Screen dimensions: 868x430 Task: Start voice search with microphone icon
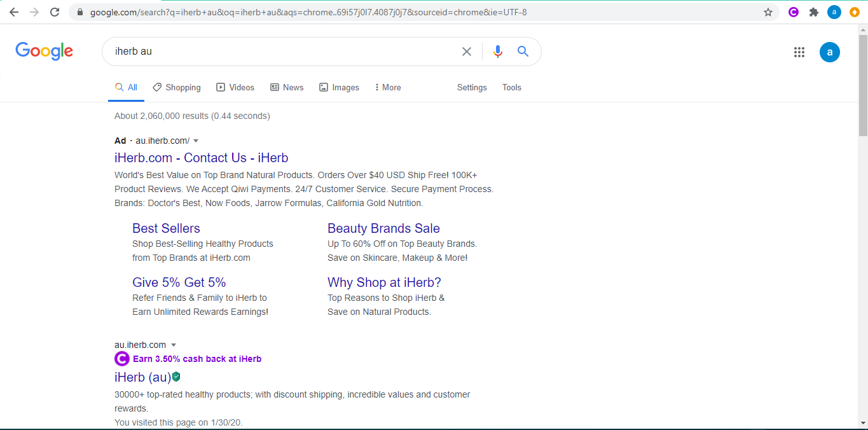(498, 52)
